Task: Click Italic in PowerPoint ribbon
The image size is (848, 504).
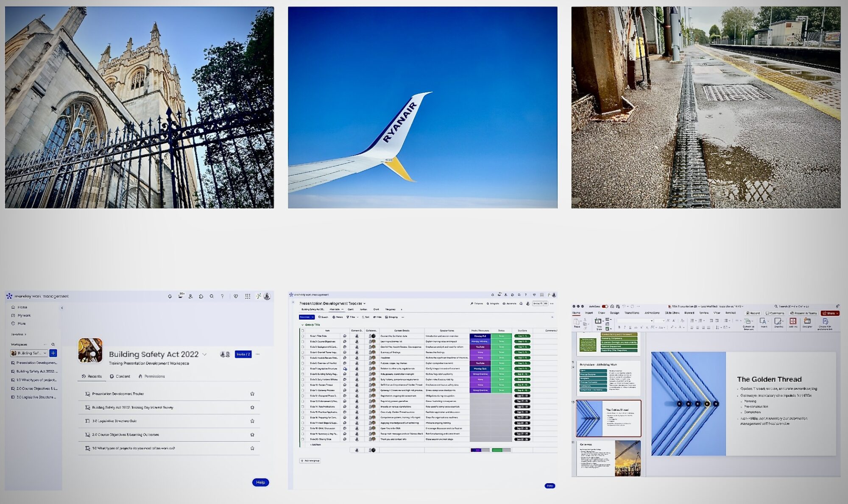Action: click(x=625, y=327)
